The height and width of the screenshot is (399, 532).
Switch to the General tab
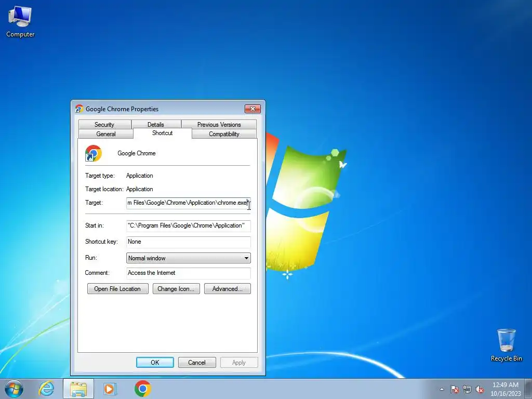click(x=106, y=134)
